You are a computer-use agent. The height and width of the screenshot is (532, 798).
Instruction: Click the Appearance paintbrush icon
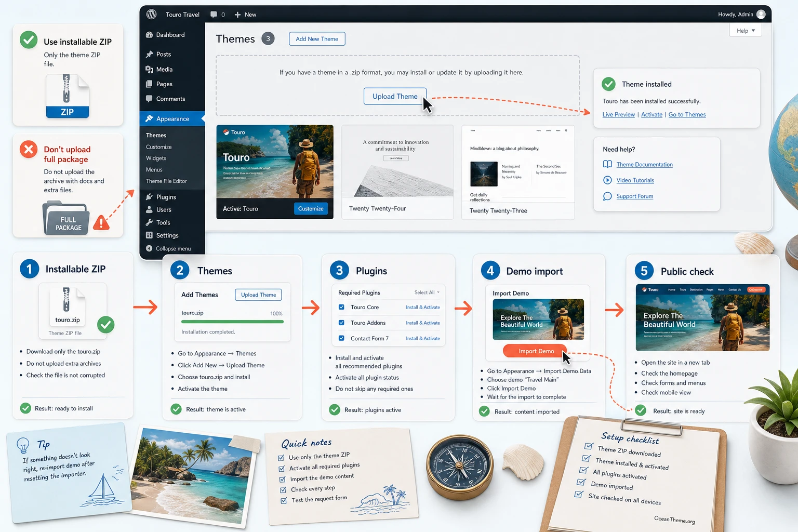149,118
